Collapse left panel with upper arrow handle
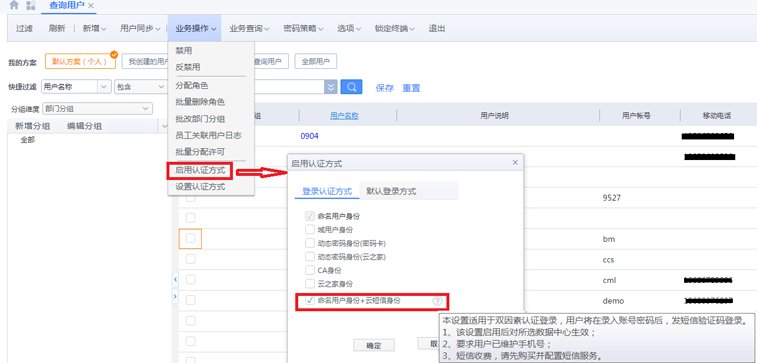Image resolution: width=757 pixels, height=363 pixels. tap(175, 279)
